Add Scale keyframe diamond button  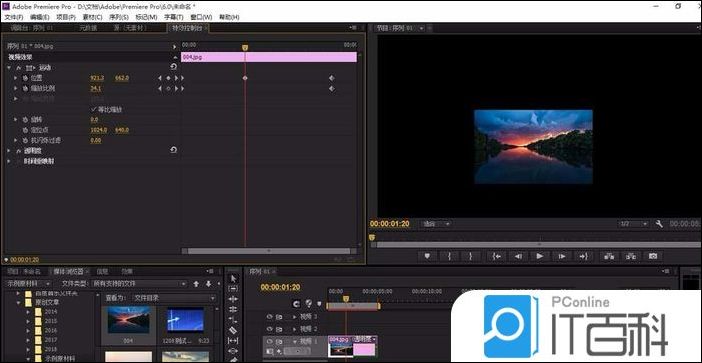click(168, 89)
